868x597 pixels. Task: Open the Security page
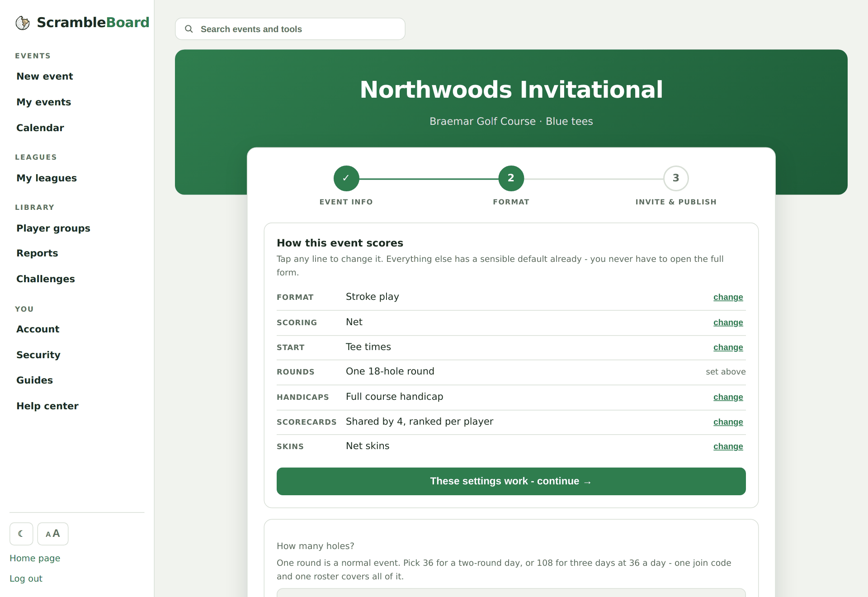[x=38, y=355]
